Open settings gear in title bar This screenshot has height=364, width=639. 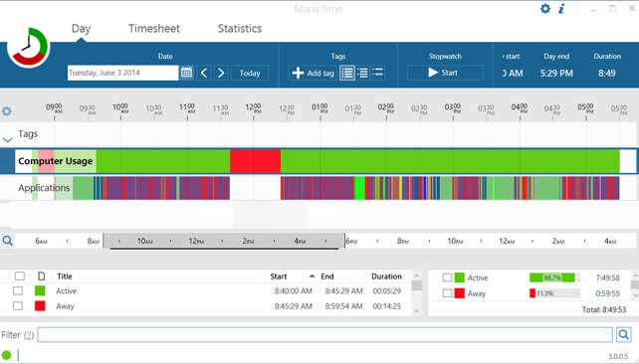(544, 9)
